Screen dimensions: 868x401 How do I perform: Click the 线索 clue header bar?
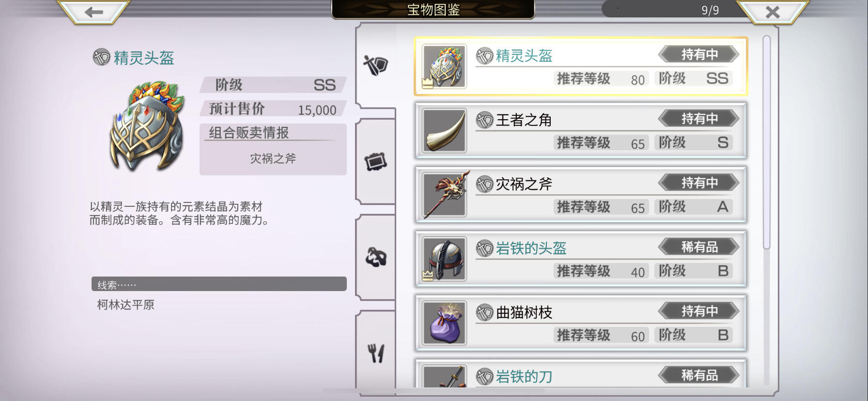pyautogui.click(x=219, y=284)
